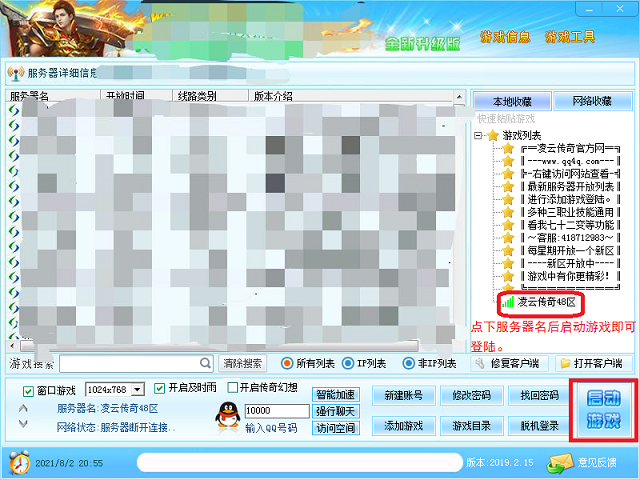
Task: Click the star icon beside 游戏中有你更精彩
Action: click(x=508, y=276)
